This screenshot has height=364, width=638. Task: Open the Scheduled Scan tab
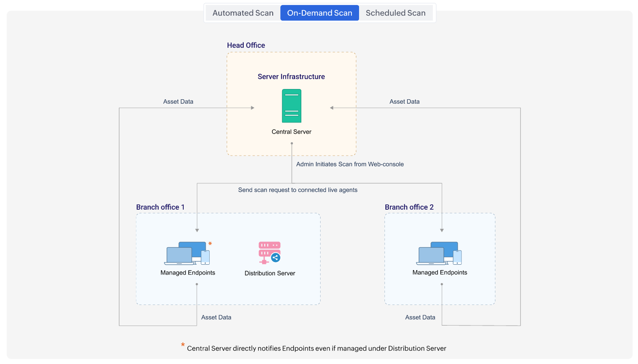[x=395, y=13]
